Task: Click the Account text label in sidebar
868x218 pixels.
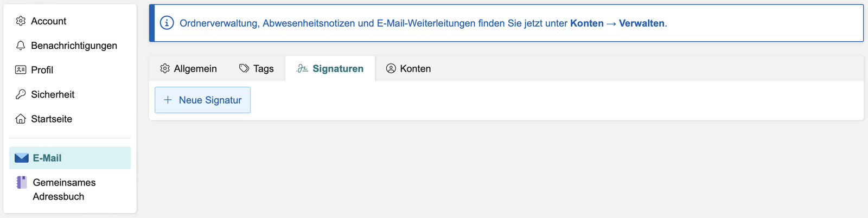Action: point(48,21)
